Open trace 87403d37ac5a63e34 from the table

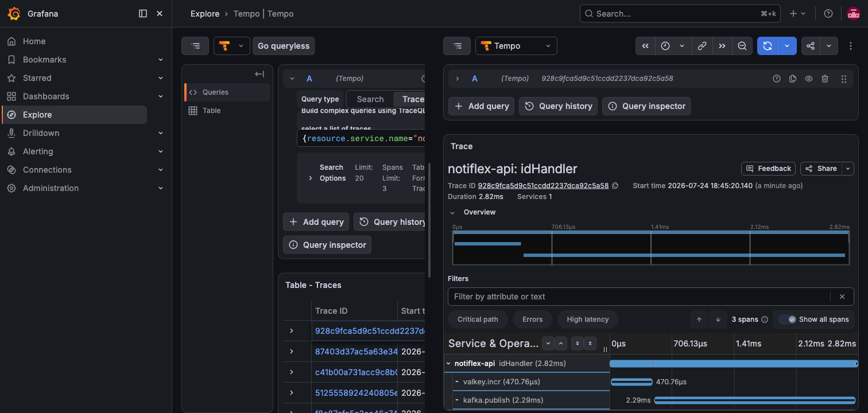point(356,352)
